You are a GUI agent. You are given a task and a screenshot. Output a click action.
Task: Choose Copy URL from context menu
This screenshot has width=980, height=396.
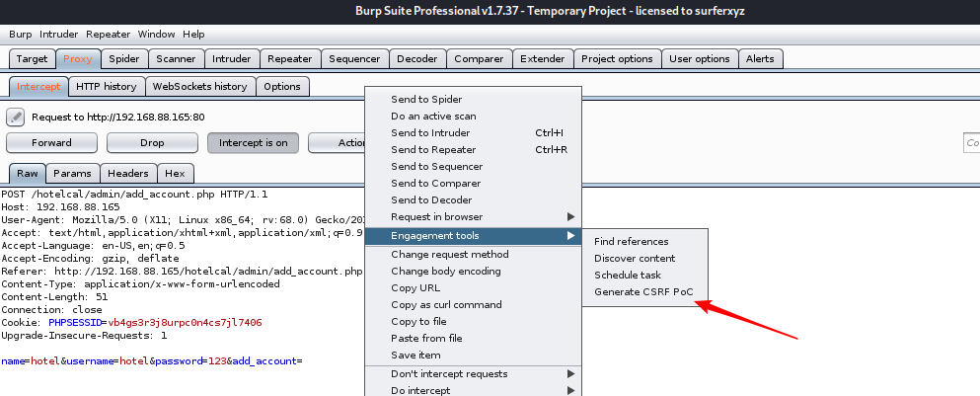(473, 287)
